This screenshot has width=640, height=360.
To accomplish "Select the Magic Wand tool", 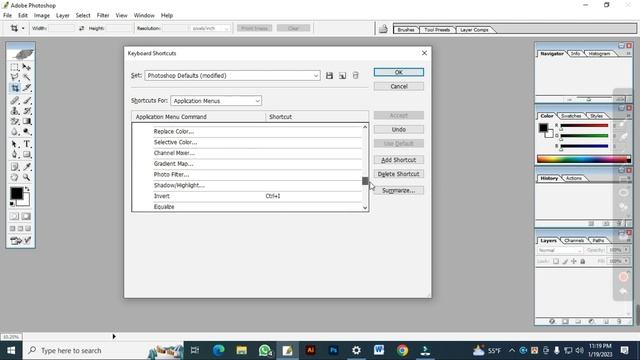I will pos(27,77).
